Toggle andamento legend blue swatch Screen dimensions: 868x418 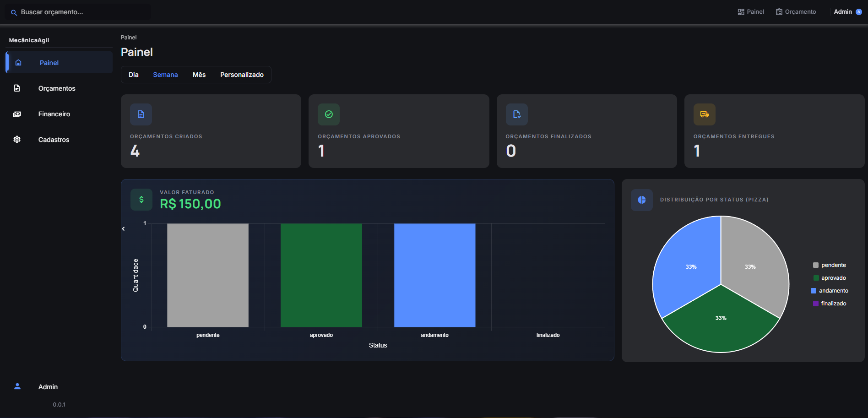click(x=814, y=291)
